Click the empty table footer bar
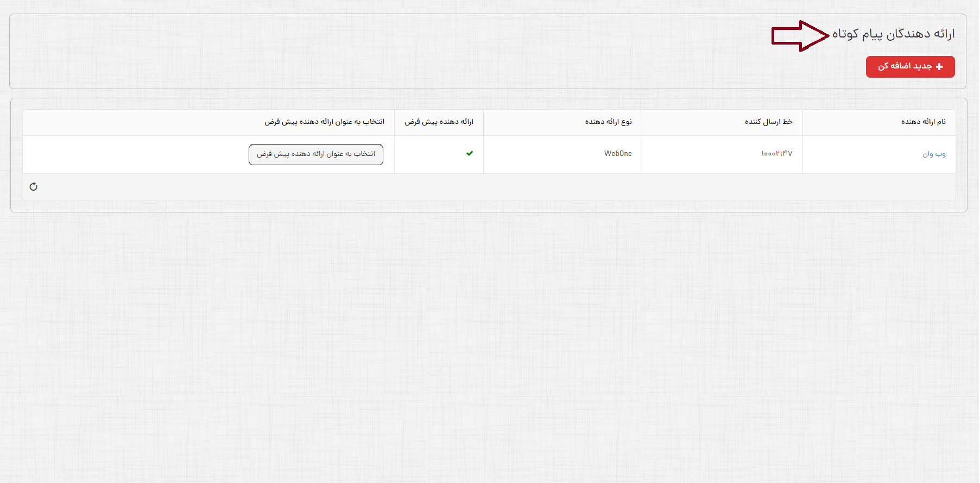Image resolution: width=980 pixels, height=483 pixels. tap(489, 187)
